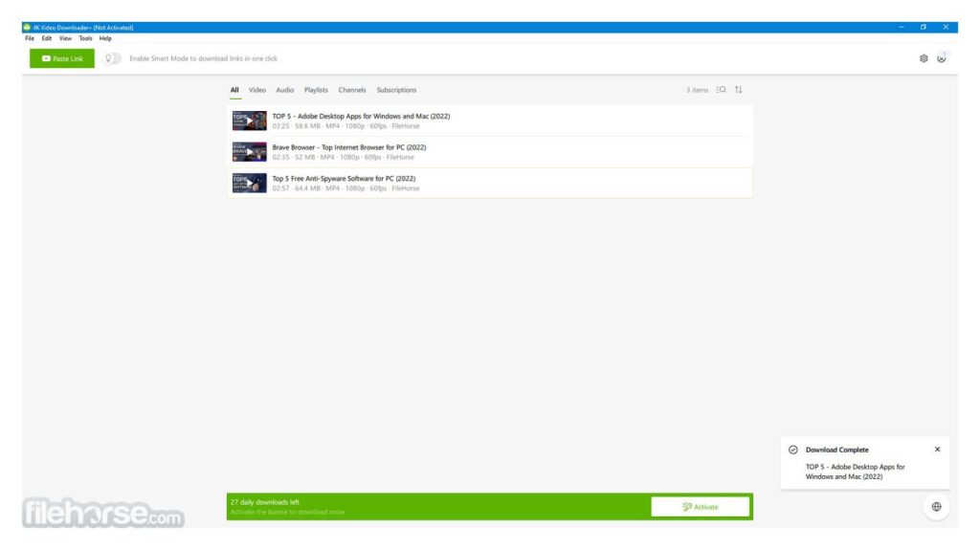Screen dimensions: 980x550
Task: Open the Edit menu
Action: coord(47,38)
